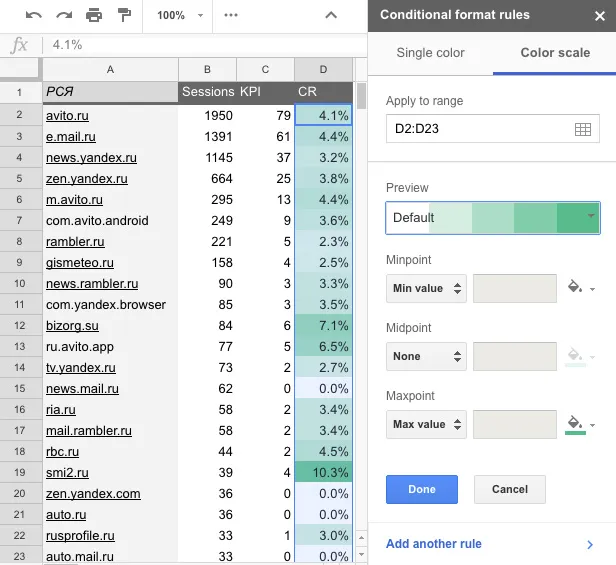Open the ria.ru link

coord(61,410)
